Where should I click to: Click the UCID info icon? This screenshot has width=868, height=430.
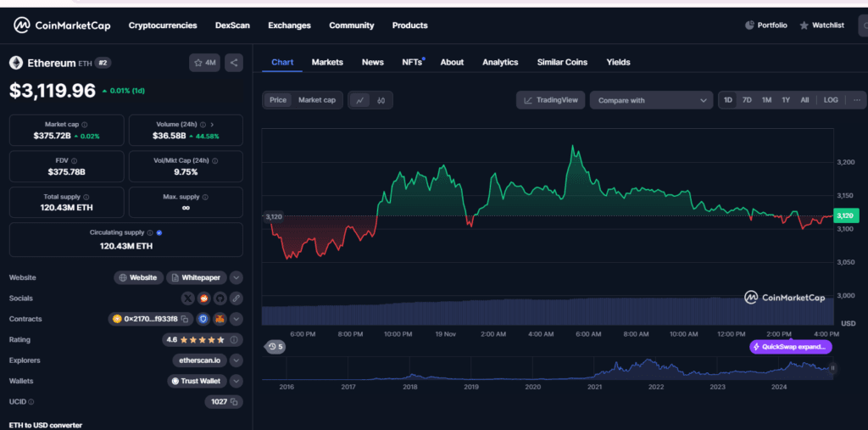31,402
